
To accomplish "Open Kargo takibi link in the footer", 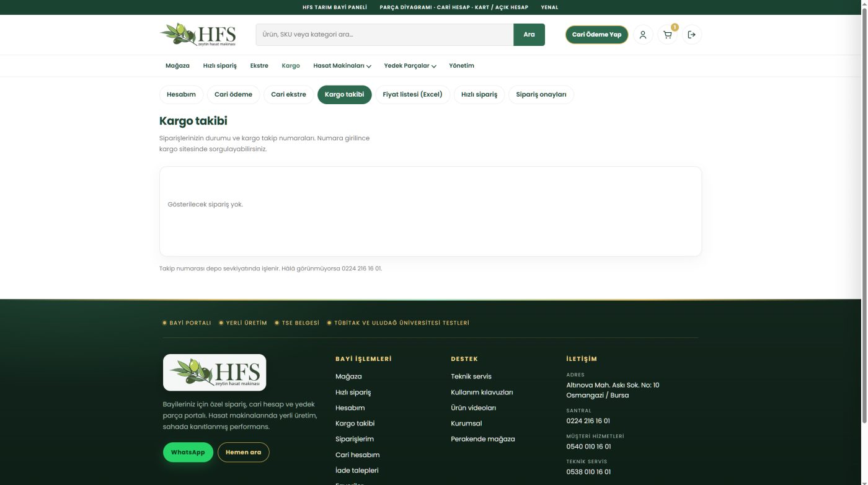I will click(x=355, y=423).
